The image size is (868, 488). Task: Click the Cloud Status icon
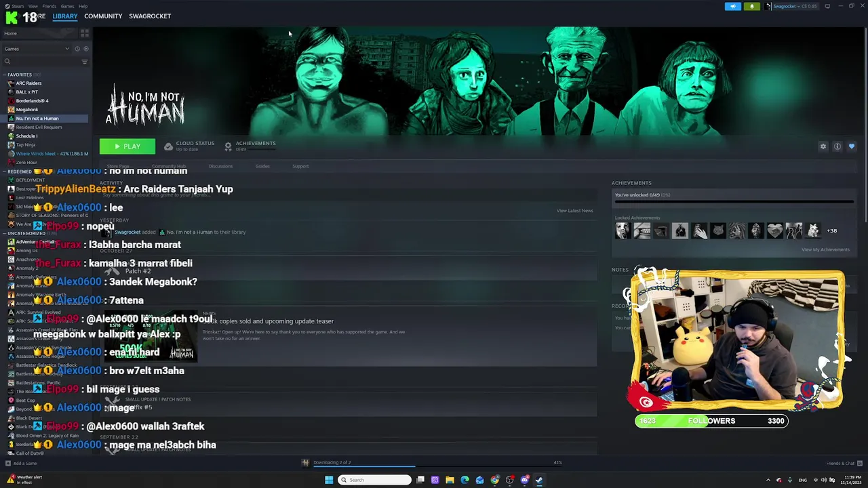pyautogui.click(x=168, y=146)
